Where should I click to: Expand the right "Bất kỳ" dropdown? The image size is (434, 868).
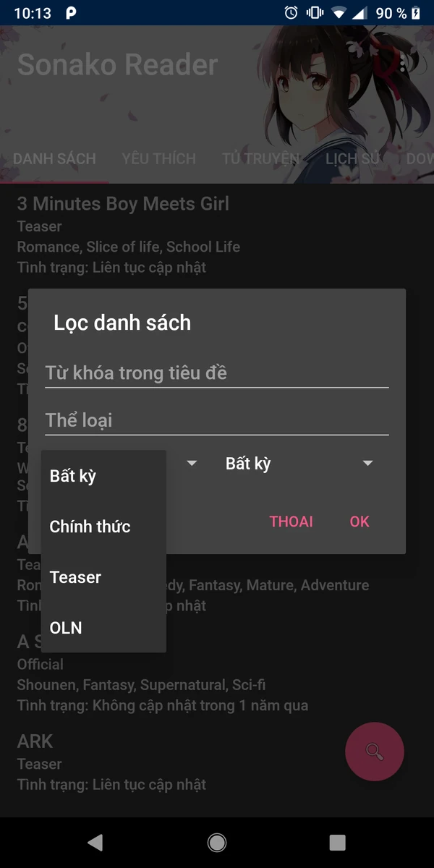click(x=304, y=463)
